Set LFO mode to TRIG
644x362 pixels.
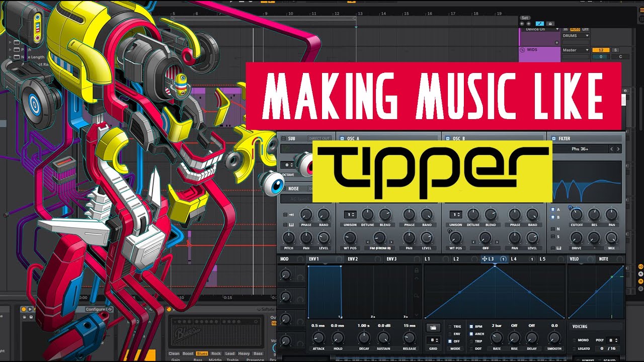click(x=450, y=327)
